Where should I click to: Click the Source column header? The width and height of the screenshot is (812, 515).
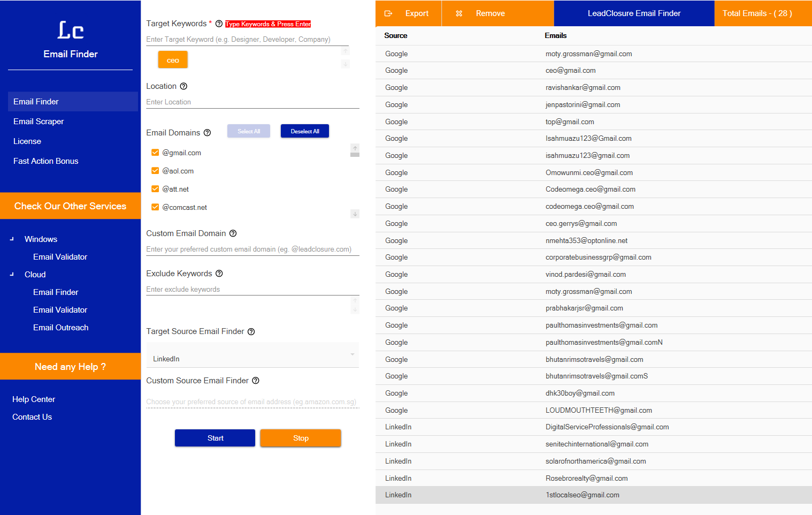pos(396,35)
